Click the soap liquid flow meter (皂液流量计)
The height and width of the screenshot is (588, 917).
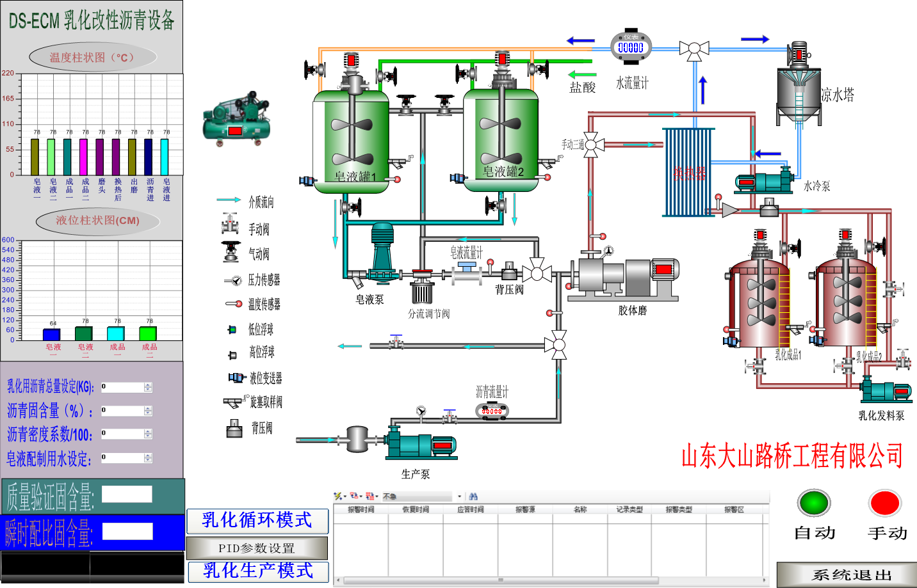(x=467, y=274)
